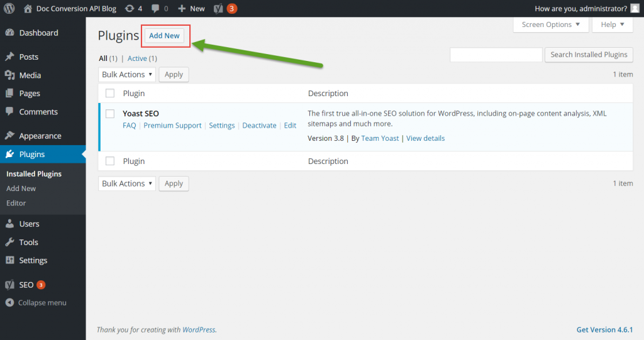Image resolution: width=644 pixels, height=340 pixels.
Task: Open the Dashboard menu
Action: coord(38,33)
